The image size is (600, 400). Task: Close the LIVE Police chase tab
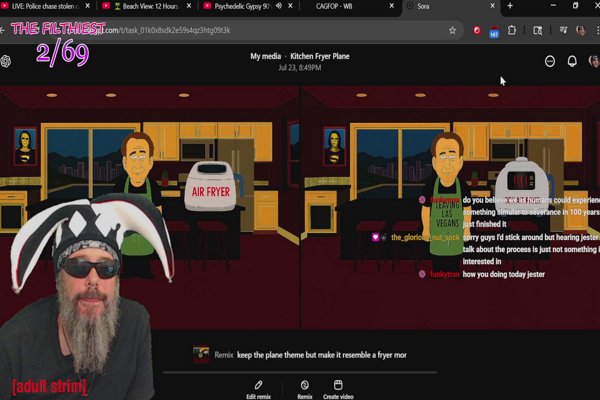(x=88, y=6)
